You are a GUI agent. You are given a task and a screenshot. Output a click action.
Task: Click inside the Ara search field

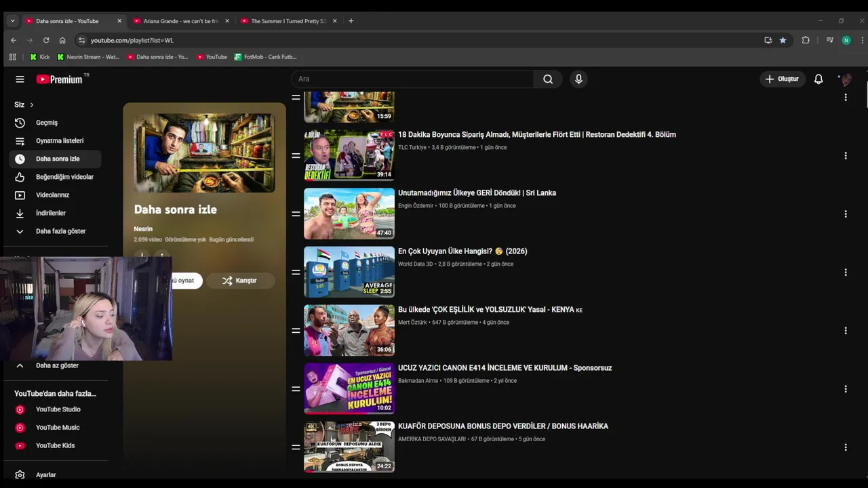[412, 79]
